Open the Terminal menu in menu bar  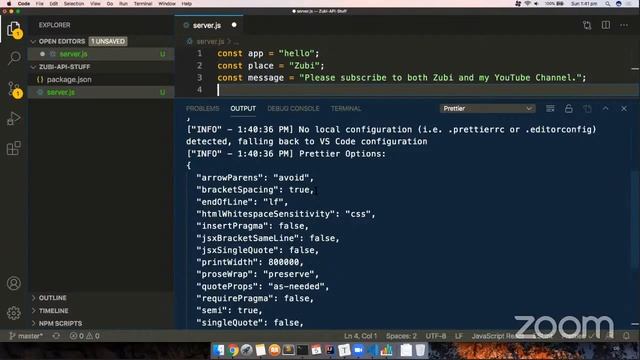[x=143, y=3]
